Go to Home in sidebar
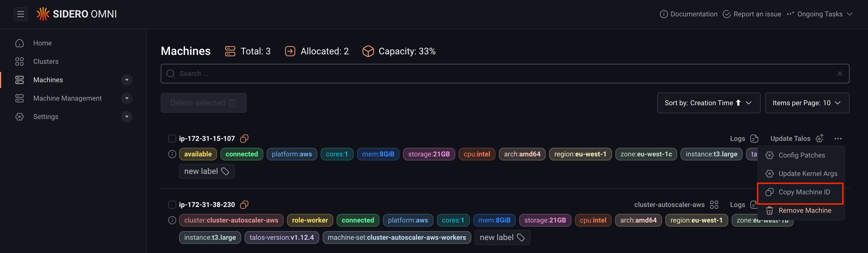The height and width of the screenshot is (253, 868). [42, 43]
